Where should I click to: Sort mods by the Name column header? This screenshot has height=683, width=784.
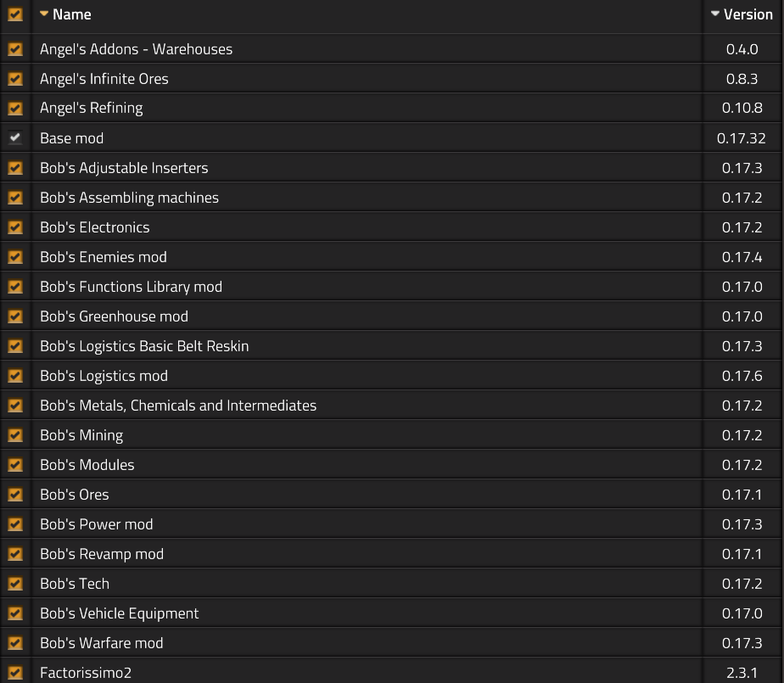pyautogui.click(x=65, y=14)
